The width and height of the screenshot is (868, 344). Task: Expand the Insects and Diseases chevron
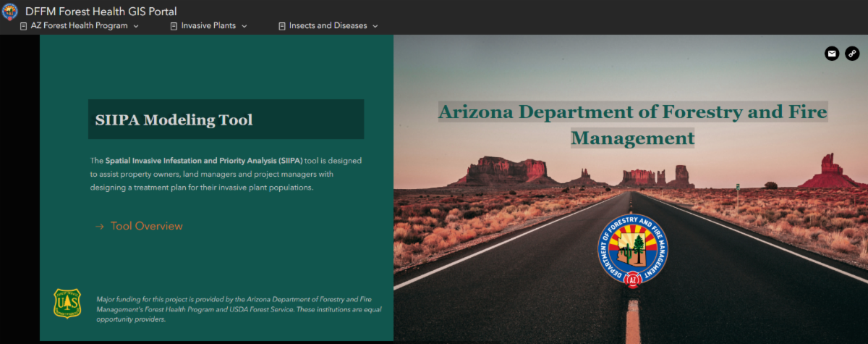[375, 26]
